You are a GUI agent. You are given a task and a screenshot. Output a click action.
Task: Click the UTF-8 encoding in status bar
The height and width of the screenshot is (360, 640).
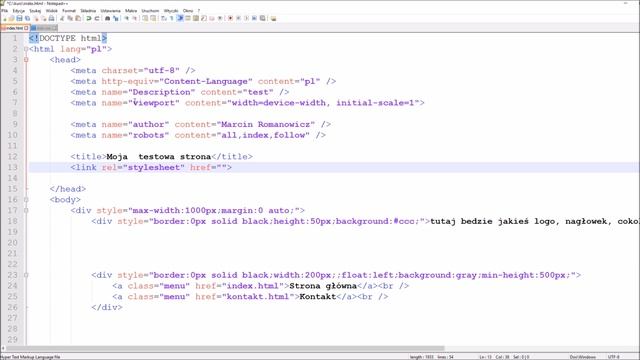pos(613,357)
